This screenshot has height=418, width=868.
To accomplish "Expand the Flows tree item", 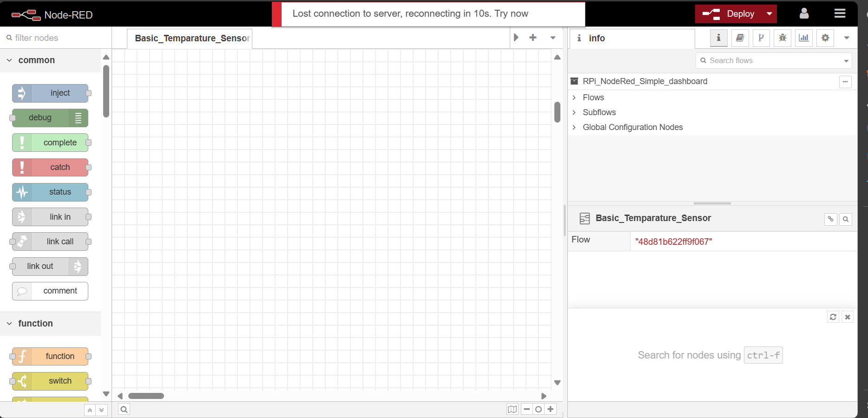I will (x=574, y=98).
